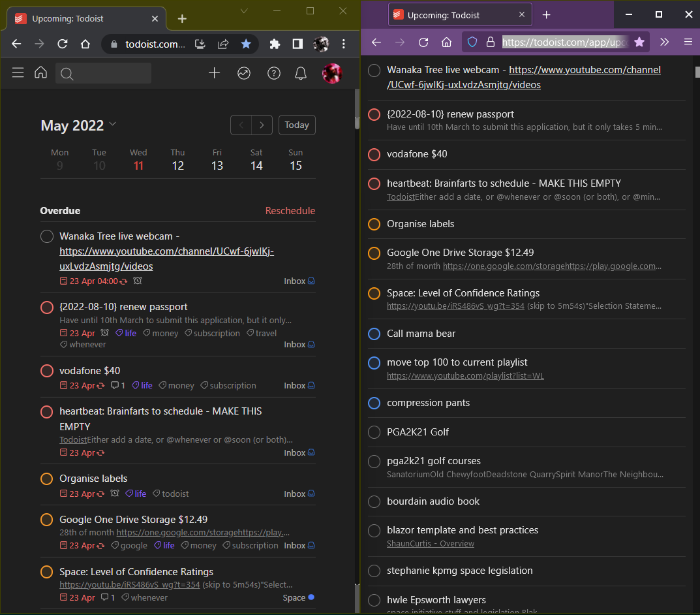Open Chrome three-dot menu
Screen dimensions: 700x615
pos(343,44)
